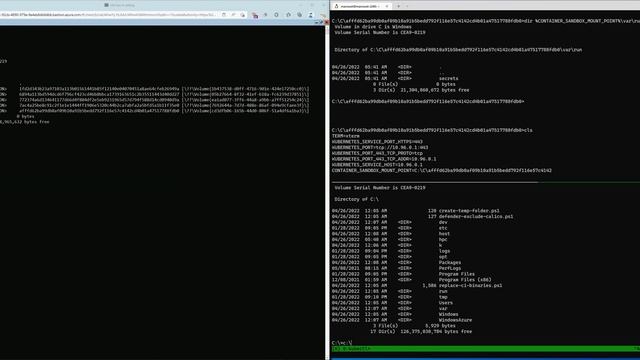Click the 'logs' directory entry in lower pane

[x=444, y=251]
